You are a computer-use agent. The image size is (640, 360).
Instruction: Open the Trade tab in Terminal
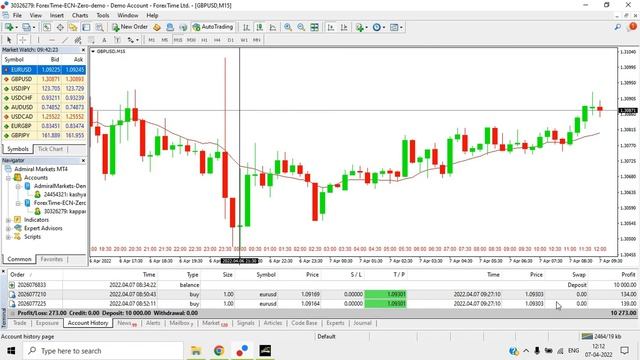pos(19,323)
